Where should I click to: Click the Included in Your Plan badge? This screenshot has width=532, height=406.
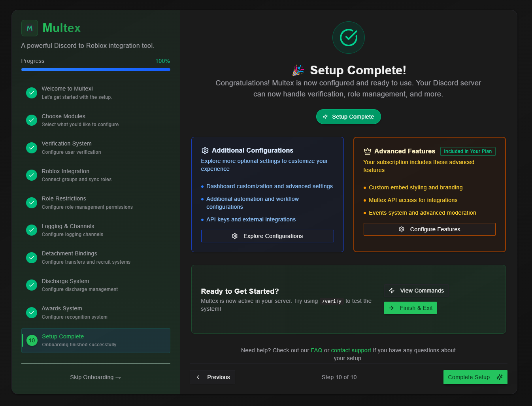tap(468, 151)
